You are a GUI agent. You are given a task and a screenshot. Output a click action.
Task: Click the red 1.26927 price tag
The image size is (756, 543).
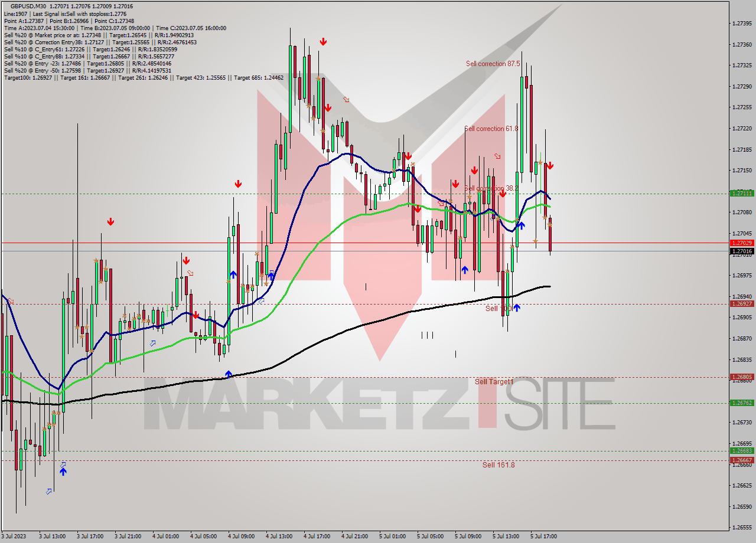click(x=742, y=304)
